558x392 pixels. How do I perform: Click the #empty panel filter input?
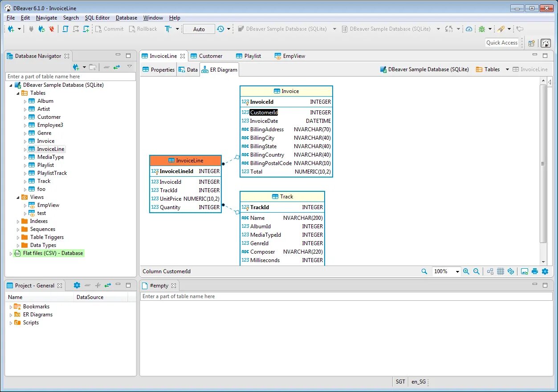346,296
